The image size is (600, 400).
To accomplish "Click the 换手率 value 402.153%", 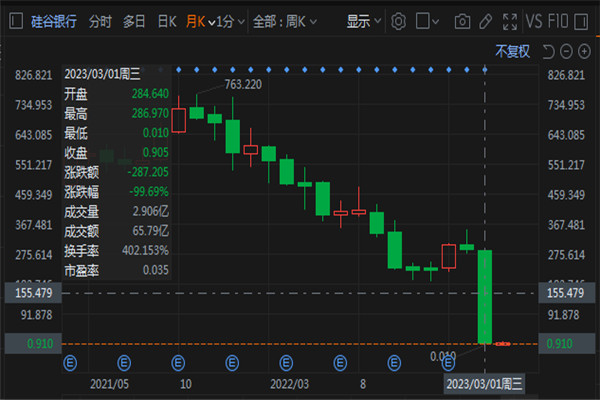I will pos(145,250).
